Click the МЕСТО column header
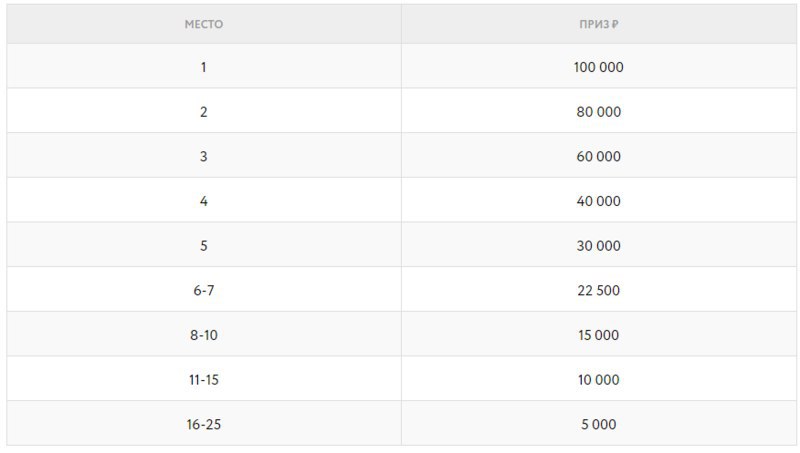Screen dimensions: 800x453 pos(204,24)
